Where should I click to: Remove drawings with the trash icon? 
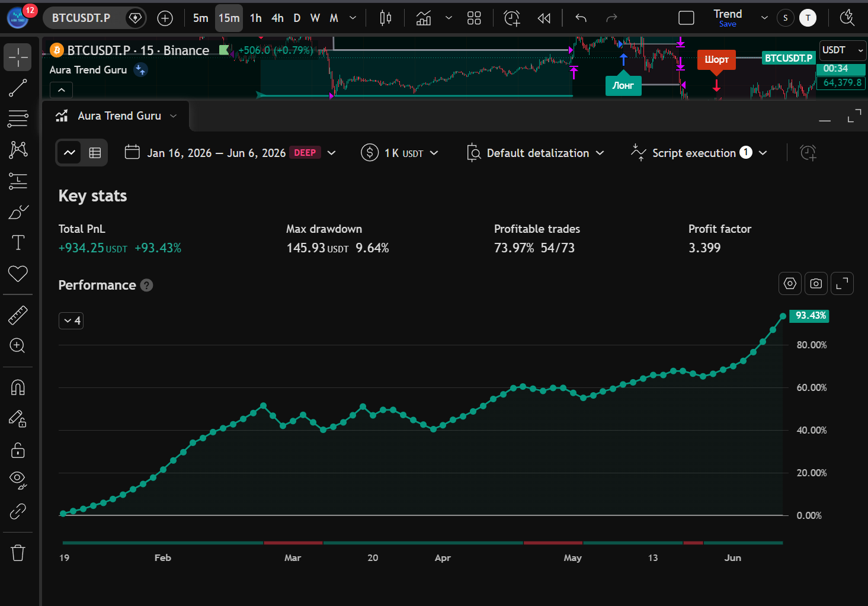pyautogui.click(x=18, y=553)
